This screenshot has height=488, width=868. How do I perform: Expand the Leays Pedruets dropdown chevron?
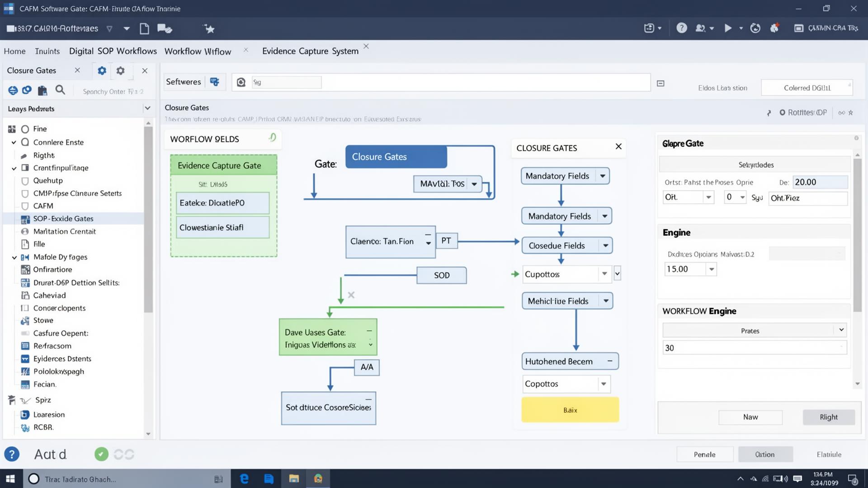[147, 108]
